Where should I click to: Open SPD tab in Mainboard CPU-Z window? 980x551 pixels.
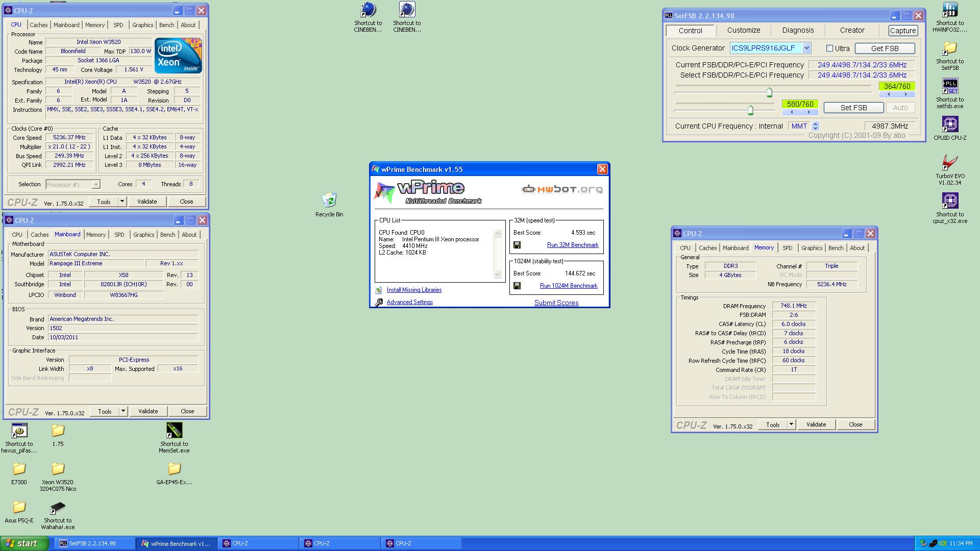pyautogui.click(x=119, y=235)
